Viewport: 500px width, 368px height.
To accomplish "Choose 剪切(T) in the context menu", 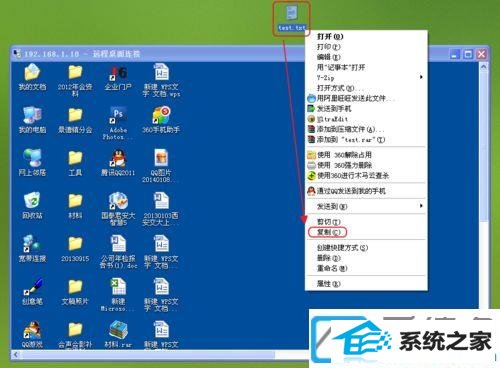I will pyautogui.click(x=366, y=222).
